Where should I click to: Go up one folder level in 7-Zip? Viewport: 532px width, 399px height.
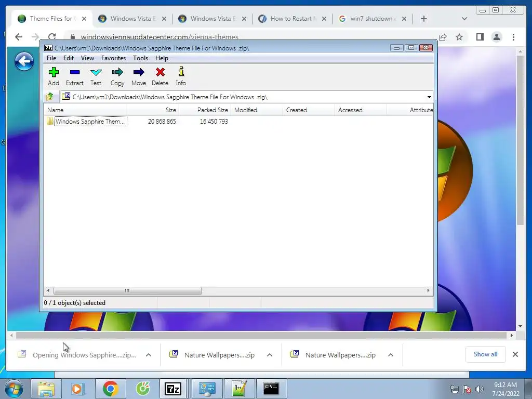click(50, 97)
